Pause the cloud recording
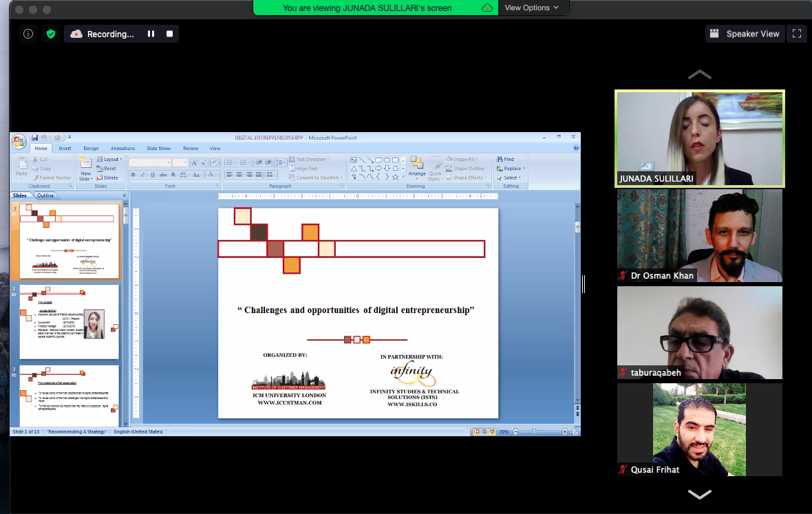Image resolution: width=812 pixels, height=514 pixels. [151, 34]
